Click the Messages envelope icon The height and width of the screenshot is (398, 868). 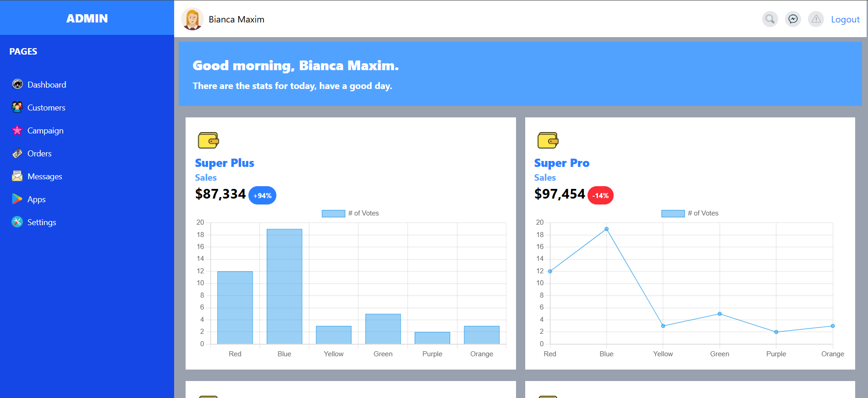tap(17, 176)
